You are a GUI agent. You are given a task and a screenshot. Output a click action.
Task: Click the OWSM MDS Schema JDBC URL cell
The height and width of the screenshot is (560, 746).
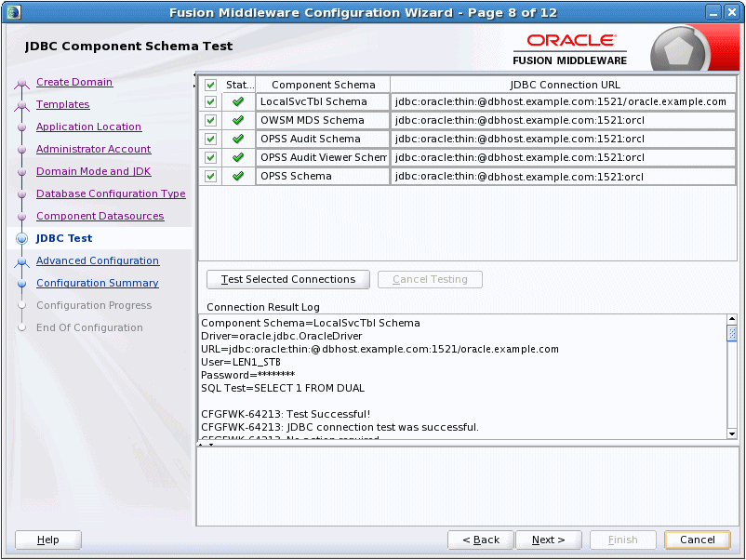pos(564,120)
